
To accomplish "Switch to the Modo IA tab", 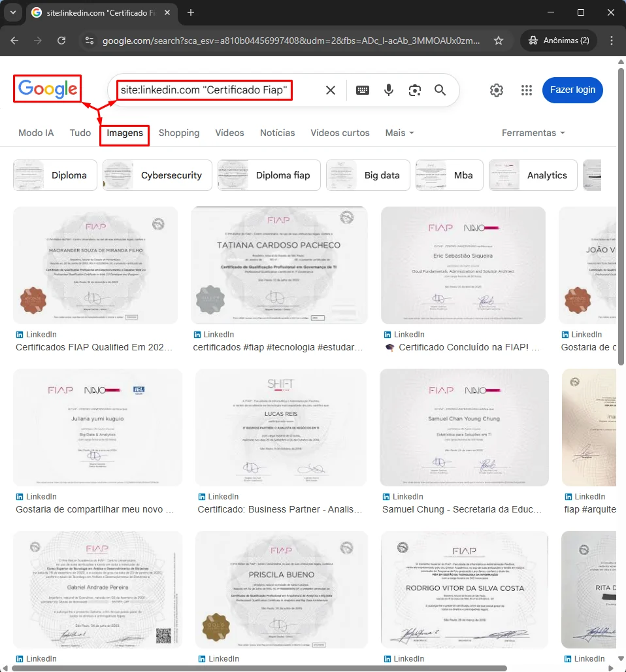I will (36, 133).
